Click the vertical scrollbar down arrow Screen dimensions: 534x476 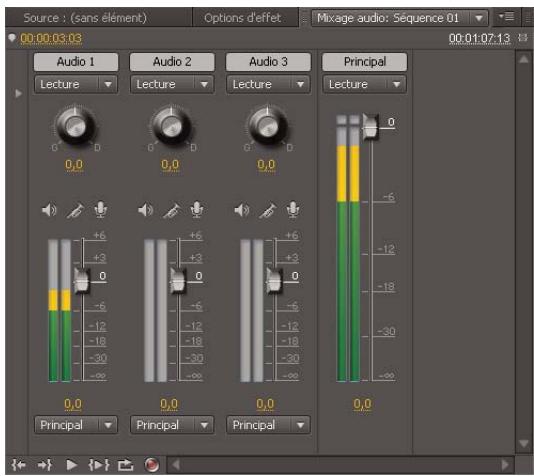coord(524,443)
